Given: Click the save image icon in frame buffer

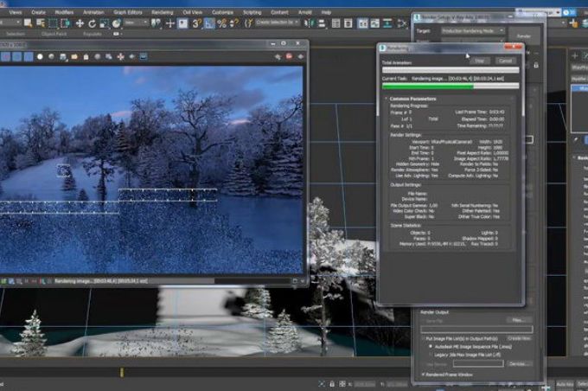Looking at the screenshot, I should pyautogui.click(x=63, y=57).
